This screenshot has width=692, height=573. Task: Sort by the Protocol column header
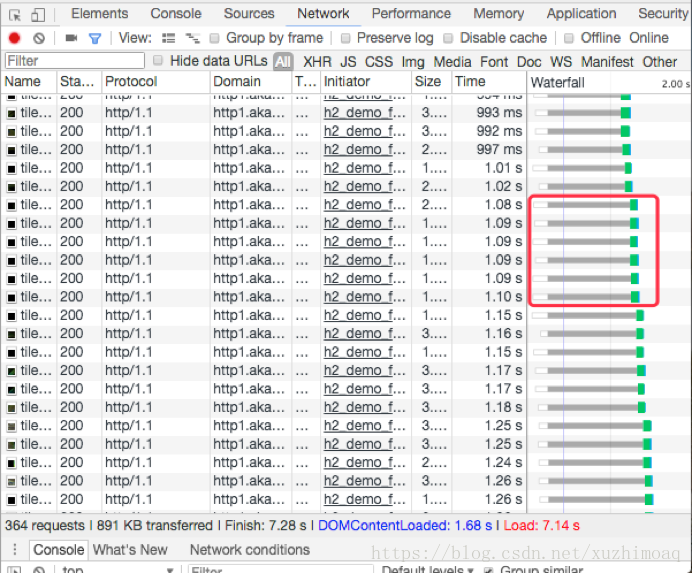pyautogui.click(x=156, y=82)
